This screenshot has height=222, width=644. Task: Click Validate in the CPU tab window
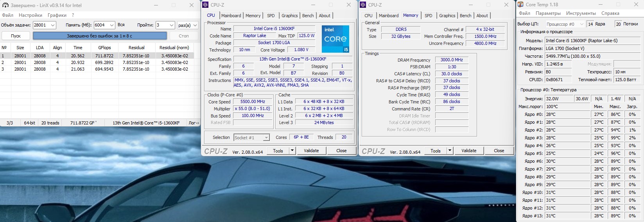(311, 151)
